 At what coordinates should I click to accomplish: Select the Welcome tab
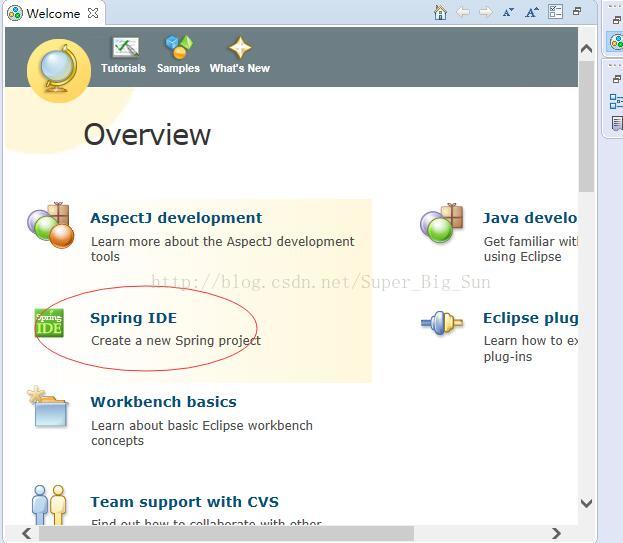(53, 14)
